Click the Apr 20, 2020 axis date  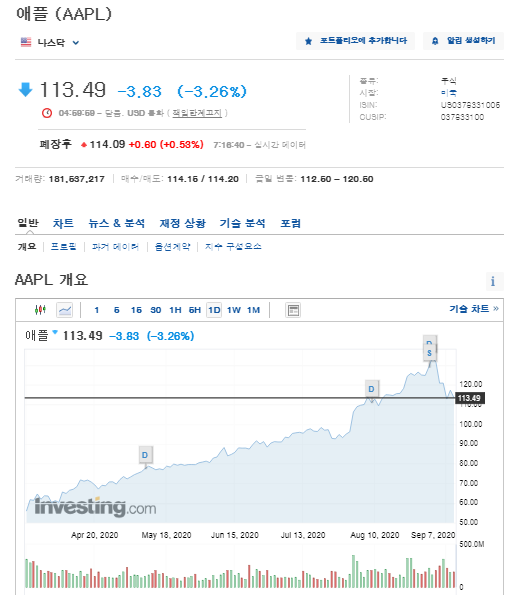coord(95,535)
